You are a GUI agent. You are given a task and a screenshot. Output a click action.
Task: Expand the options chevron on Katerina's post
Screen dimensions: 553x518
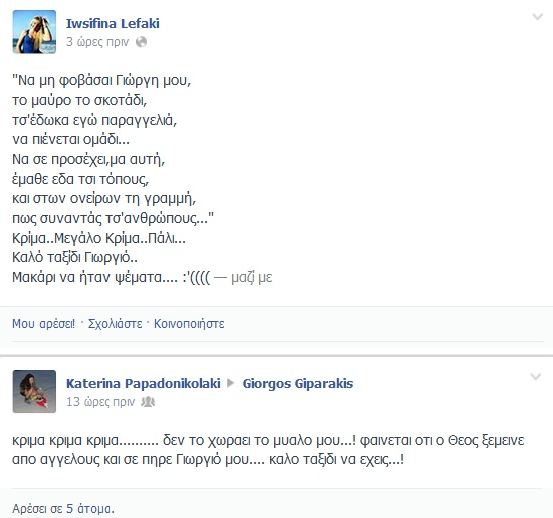coord(536,377)
